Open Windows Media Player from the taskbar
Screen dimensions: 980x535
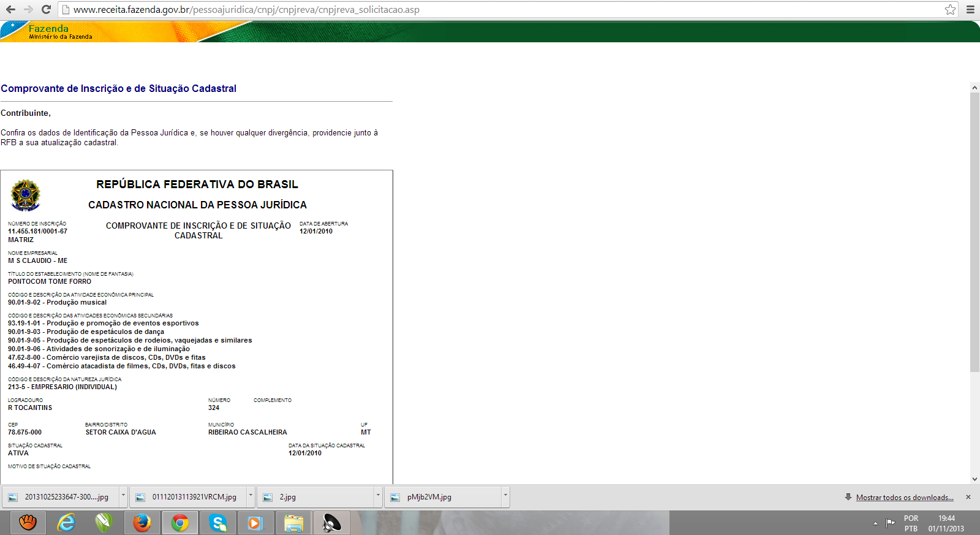click(x=255, y=523)
